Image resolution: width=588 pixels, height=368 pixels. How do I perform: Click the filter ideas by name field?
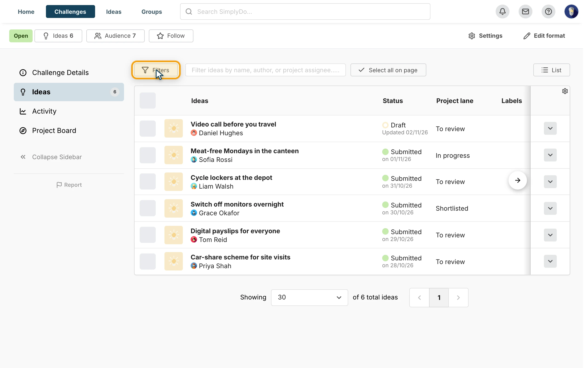coord(265,70)
